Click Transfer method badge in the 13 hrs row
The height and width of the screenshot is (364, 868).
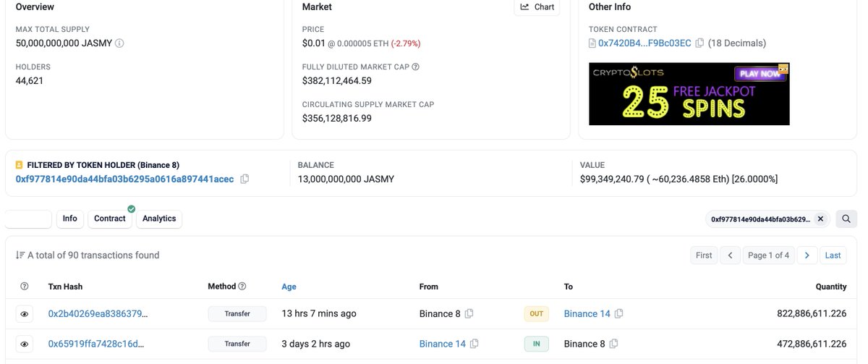coord(237,314)
